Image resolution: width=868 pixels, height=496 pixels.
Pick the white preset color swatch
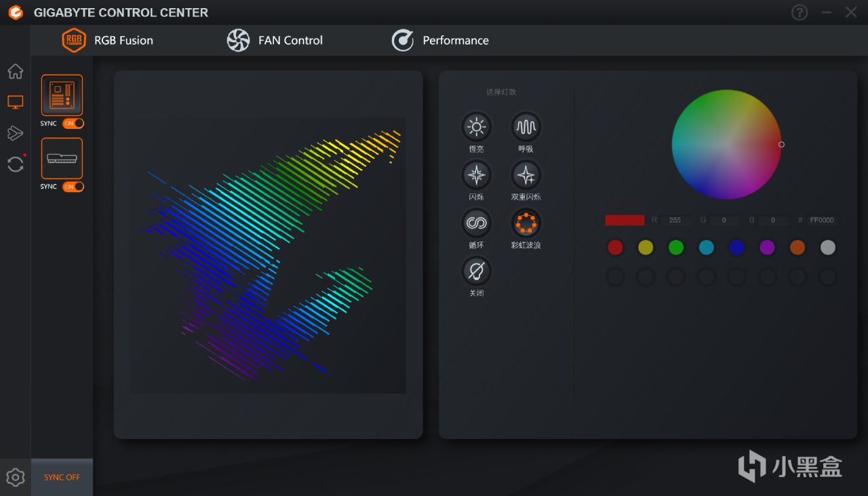click(828, 248)
